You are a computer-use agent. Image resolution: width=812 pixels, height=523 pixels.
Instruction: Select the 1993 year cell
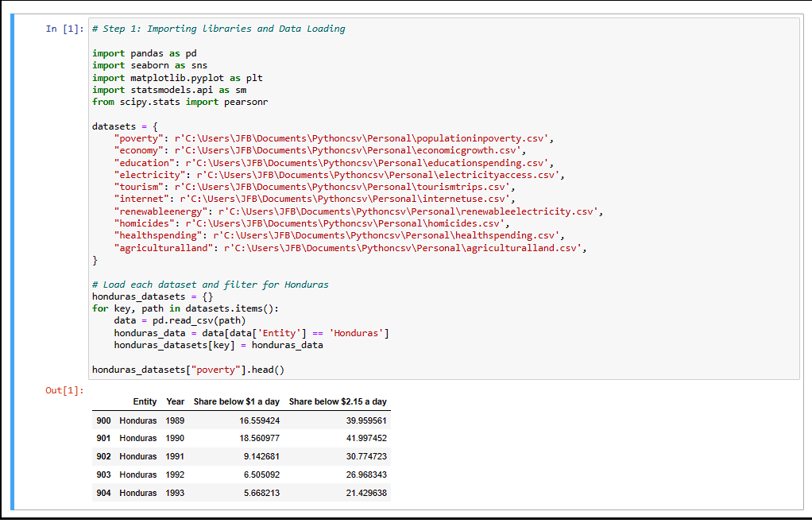coord(175,493)
